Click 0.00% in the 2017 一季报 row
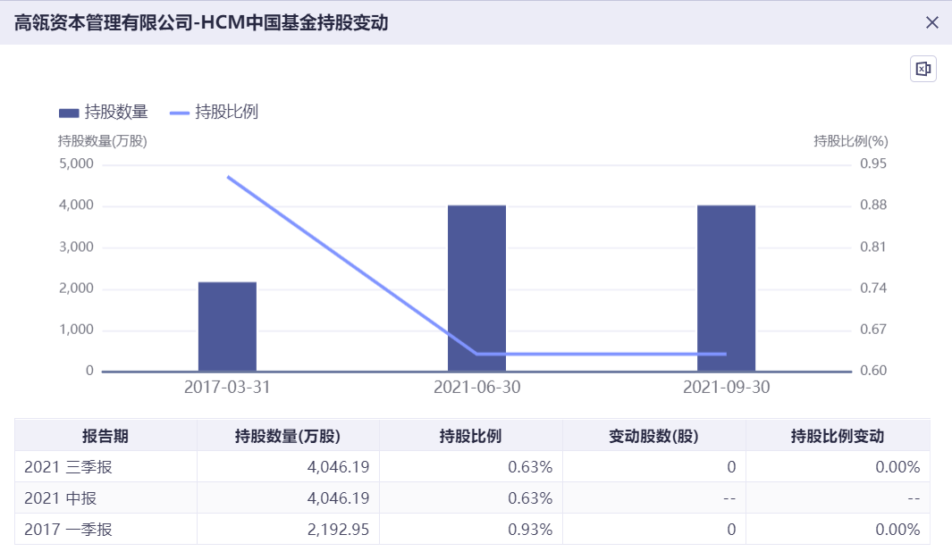The height and width of the screenshot is (560, 952). (897, 530)
